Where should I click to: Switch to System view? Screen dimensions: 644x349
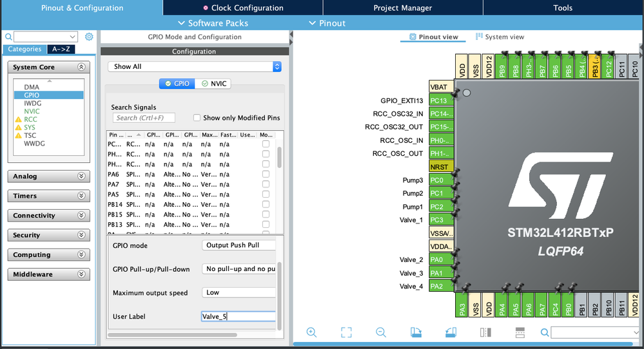pos(500,37)
